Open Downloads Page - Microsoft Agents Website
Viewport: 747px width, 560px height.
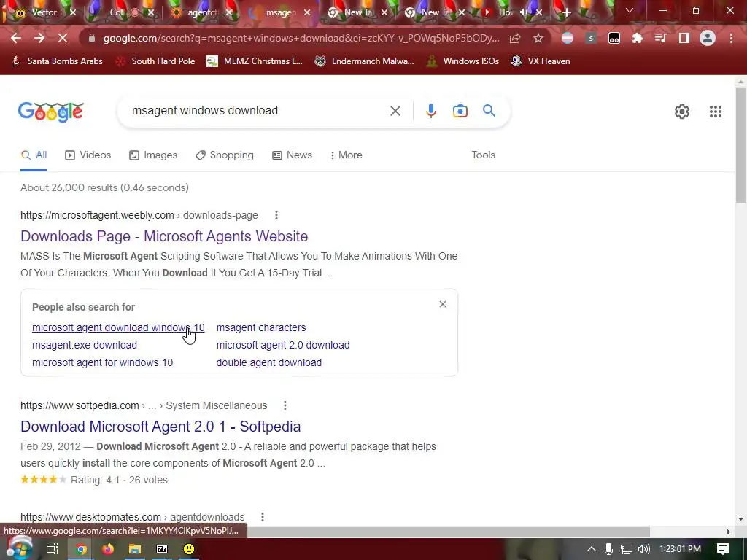pos(164,236)
